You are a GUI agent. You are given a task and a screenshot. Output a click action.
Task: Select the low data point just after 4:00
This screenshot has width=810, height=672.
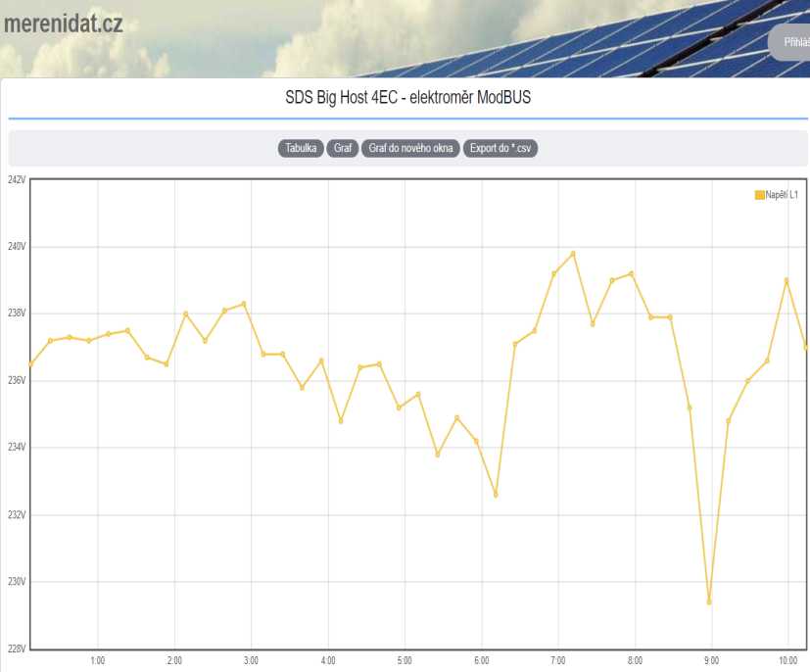(x=341, y=421)
